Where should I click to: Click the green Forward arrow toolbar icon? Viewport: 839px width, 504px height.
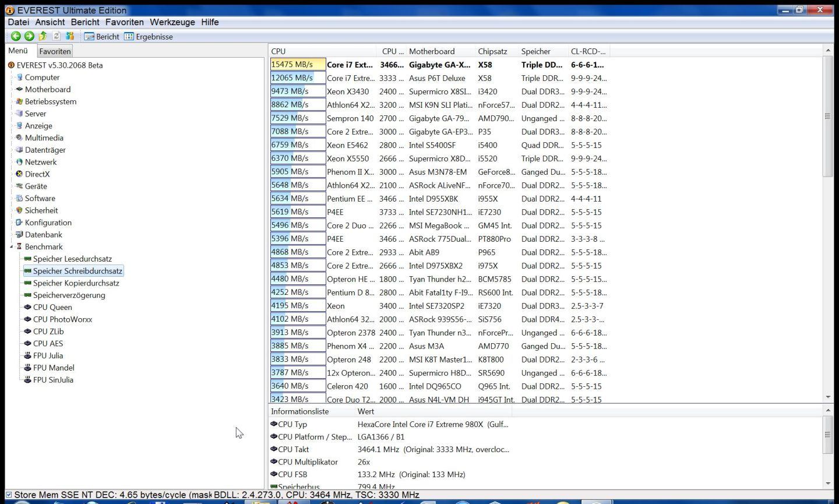pos(29,36)
